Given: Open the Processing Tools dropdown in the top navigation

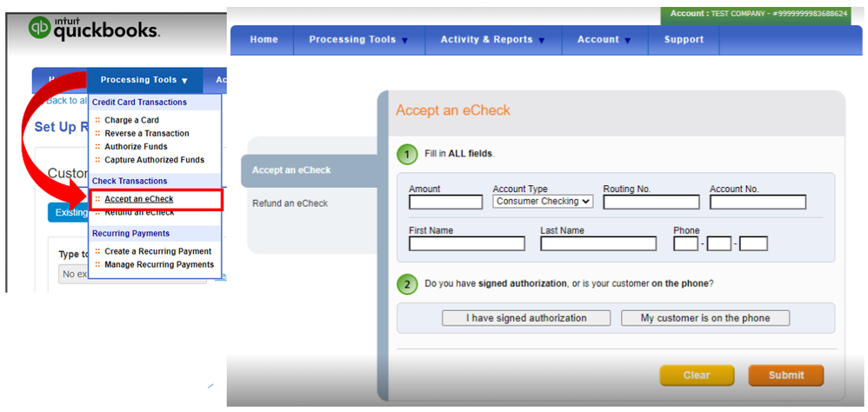Looking at the screenshot, I should pyautogui.click(x=358, y=40).
